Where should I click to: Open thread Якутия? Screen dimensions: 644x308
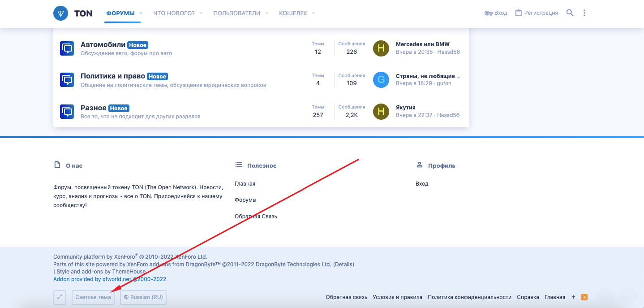(x=406, y=108)
